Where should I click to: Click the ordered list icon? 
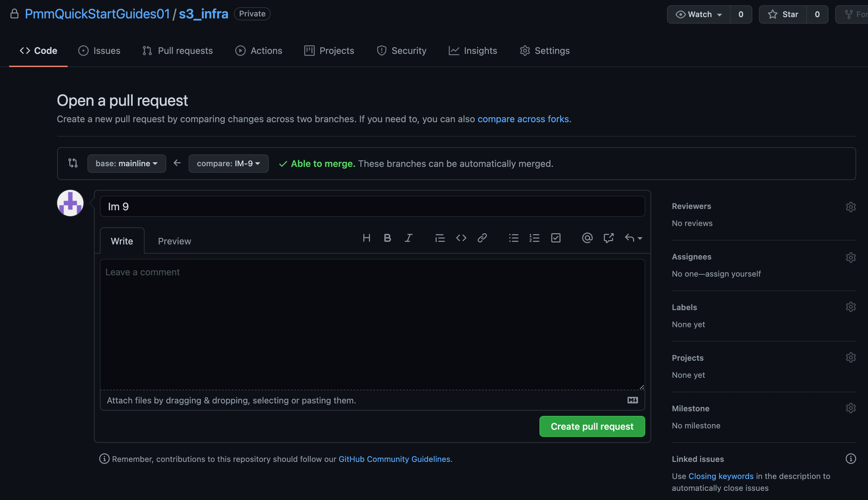pyautogui.click(x=534, y=238)
